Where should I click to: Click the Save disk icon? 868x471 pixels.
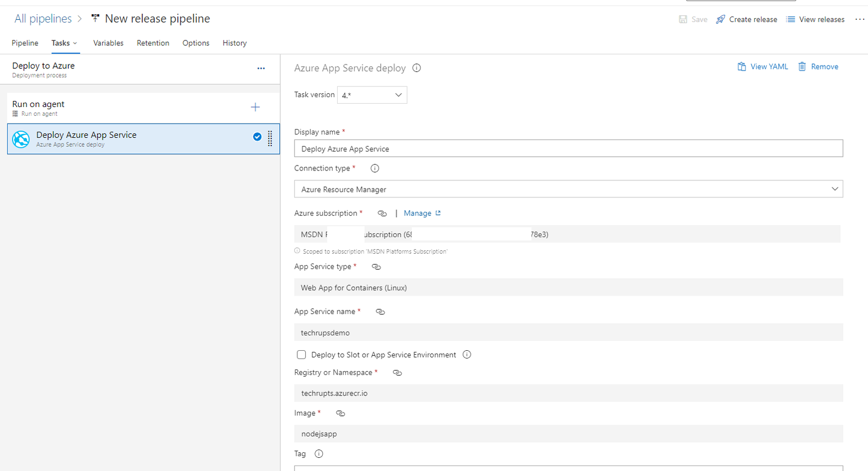coord(683,19)
